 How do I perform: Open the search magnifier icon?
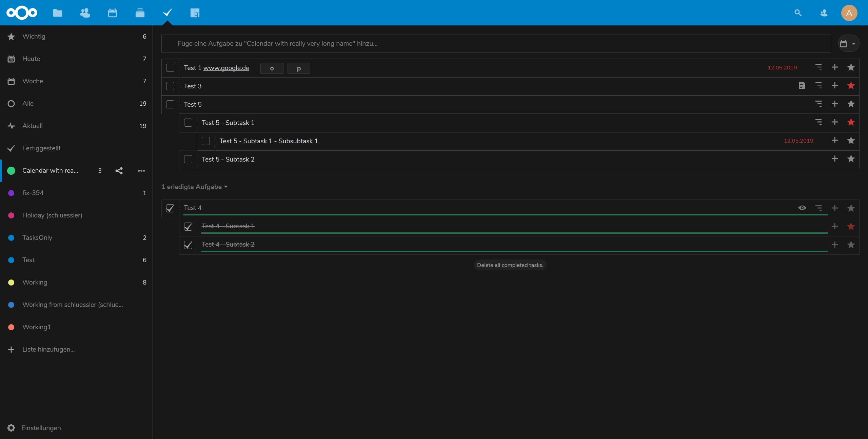click(x=798, y=13)
